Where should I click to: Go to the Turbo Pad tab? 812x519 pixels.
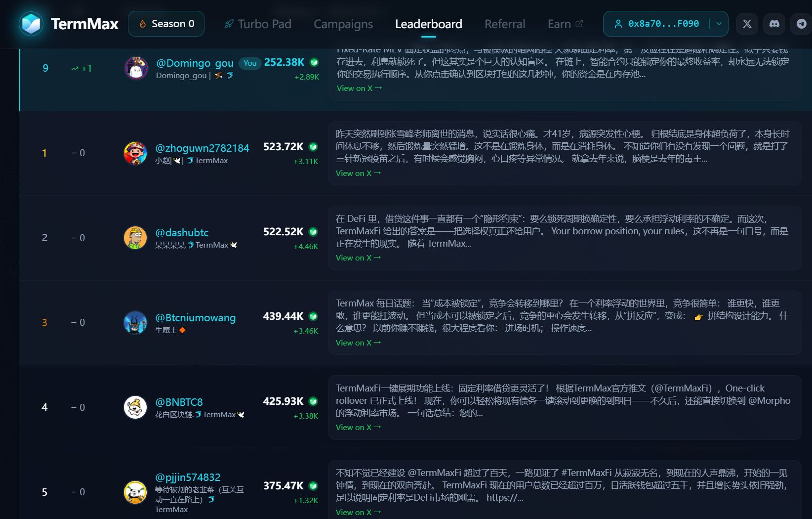[x=258, y=24]
